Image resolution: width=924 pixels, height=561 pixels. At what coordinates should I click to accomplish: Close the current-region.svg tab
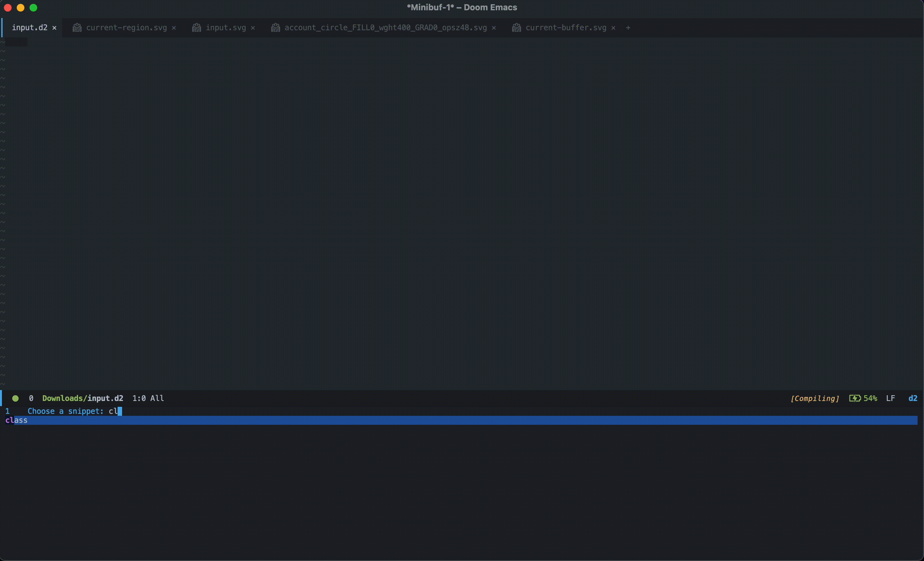coord(173,28)
